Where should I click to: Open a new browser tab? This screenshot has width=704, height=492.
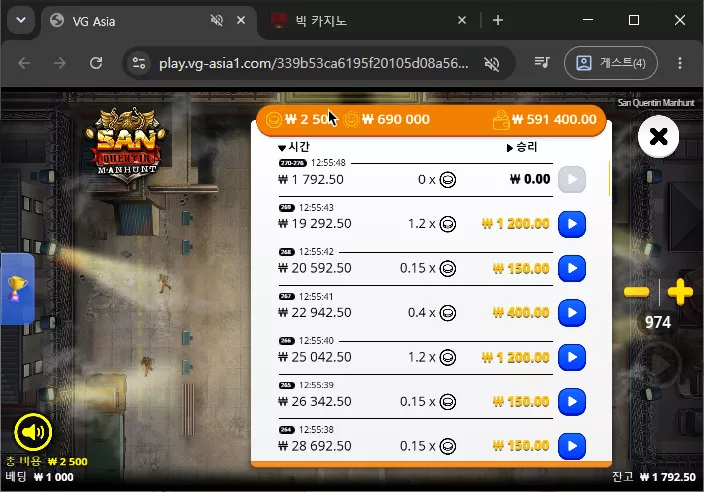pos(497,20)
